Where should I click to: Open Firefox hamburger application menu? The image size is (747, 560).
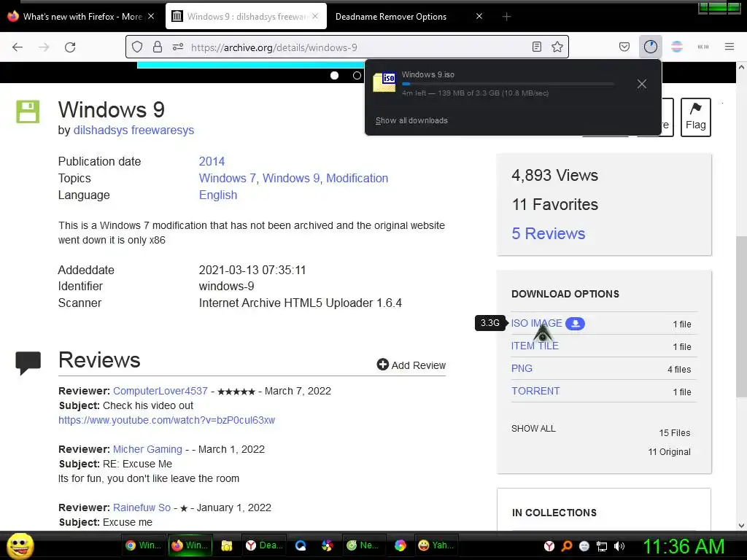(x=729, y=47)
